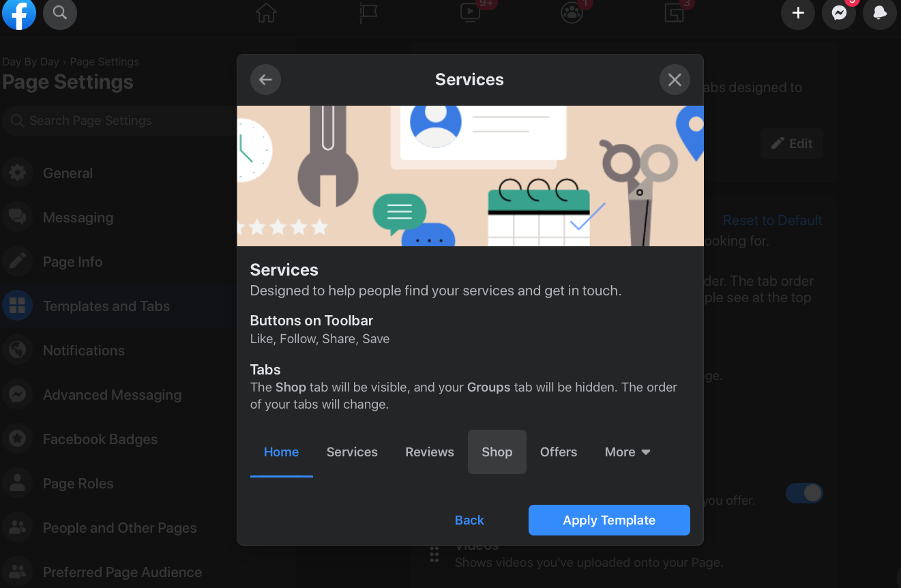
Task: Click the Facebook Badges star icon
Action: click(x=18, y=439)
